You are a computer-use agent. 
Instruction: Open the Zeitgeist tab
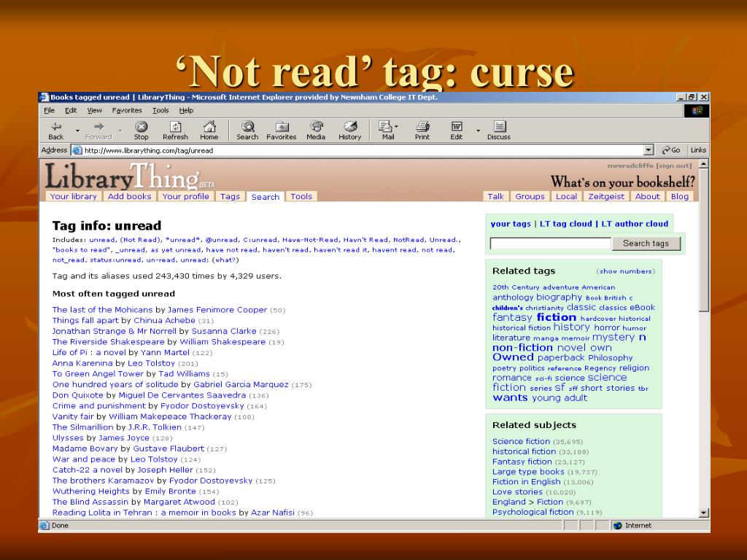pyautogui.click(x=606, y=196)
